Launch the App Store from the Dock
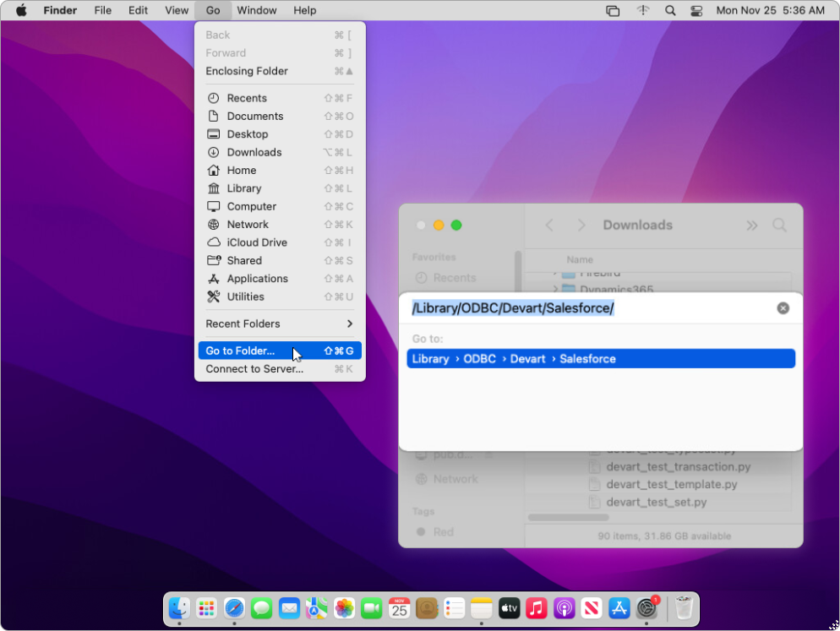Screen dimensions: 840x631 click(619, 608)
